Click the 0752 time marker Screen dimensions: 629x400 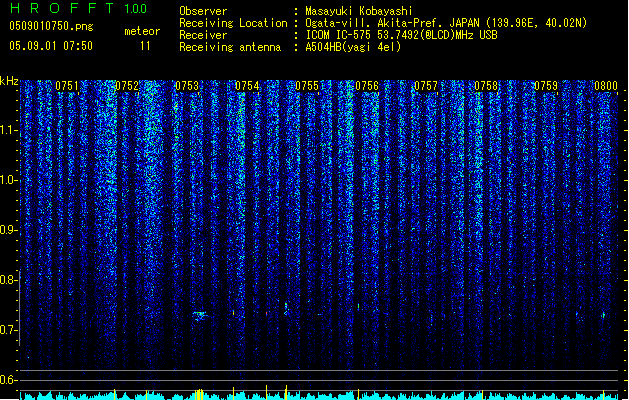(x=127, y=86)
